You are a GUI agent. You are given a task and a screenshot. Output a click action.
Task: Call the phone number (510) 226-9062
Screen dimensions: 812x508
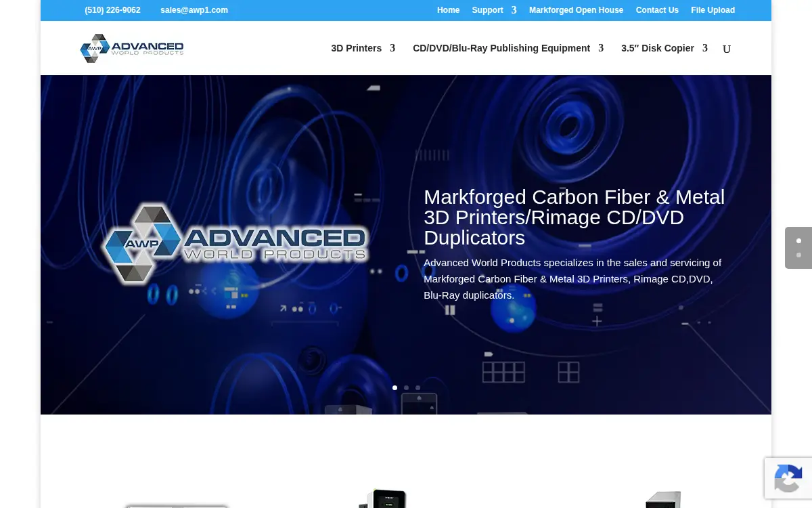pyautogui.click(x=112, y=10)
